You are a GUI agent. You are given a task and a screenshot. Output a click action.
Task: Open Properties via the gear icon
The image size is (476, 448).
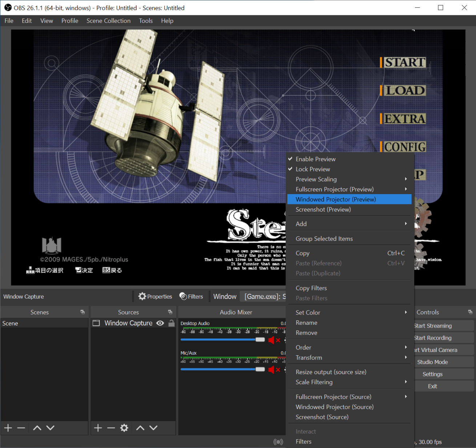click(142, 296)
